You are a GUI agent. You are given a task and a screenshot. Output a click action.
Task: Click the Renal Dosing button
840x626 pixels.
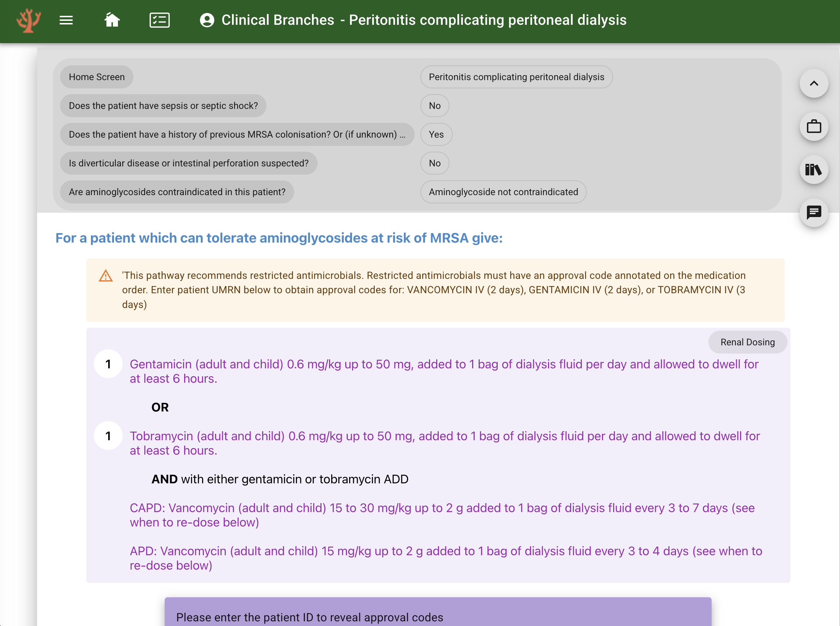coord(748,342)
